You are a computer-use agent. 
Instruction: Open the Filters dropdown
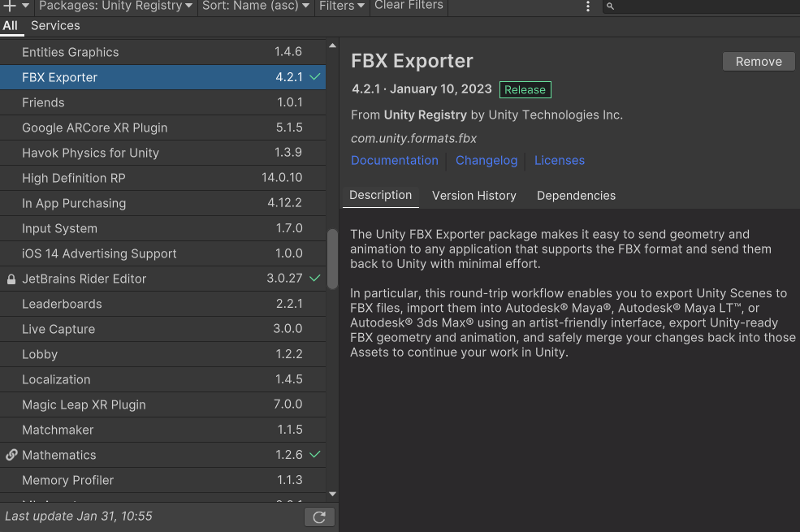(x=342, y=6)
